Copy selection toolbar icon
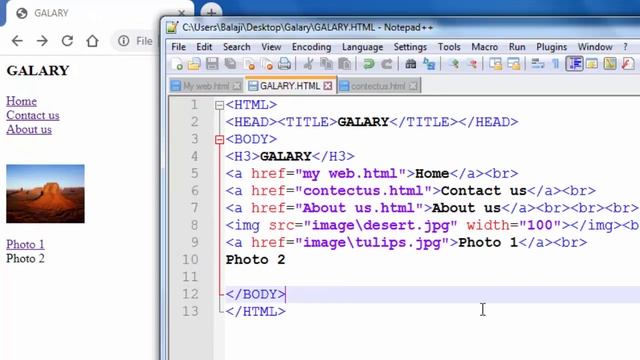The height and width of the screenshot is (360, 640). [x=327, y=64]
